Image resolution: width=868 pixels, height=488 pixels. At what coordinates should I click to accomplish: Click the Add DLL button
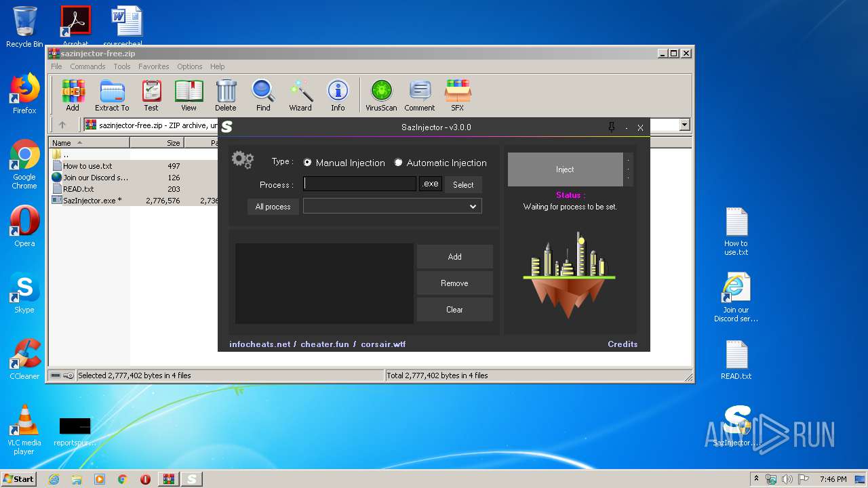coord(454,257)
